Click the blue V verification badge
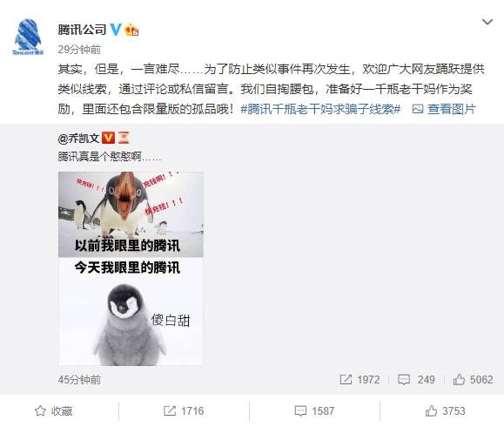This screenshot has height=427, width=504. coord(116,30)
